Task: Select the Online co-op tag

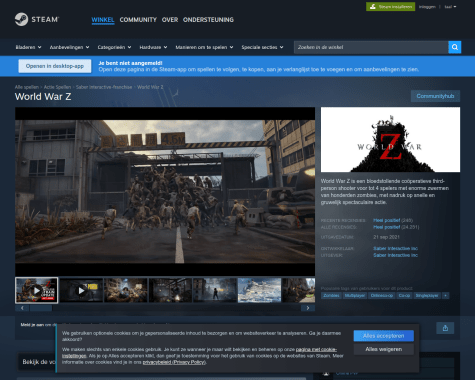Action: click(382, 296)
